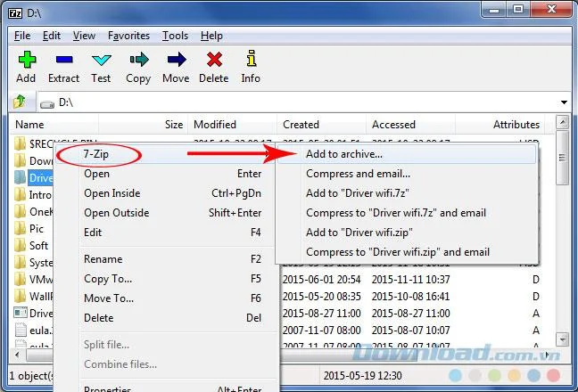Click the red Delete toolbar icon

[214, 60]
